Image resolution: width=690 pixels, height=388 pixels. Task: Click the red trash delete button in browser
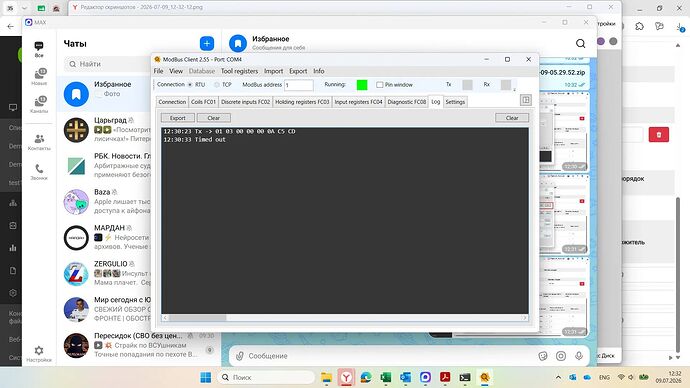click(658, 135)
